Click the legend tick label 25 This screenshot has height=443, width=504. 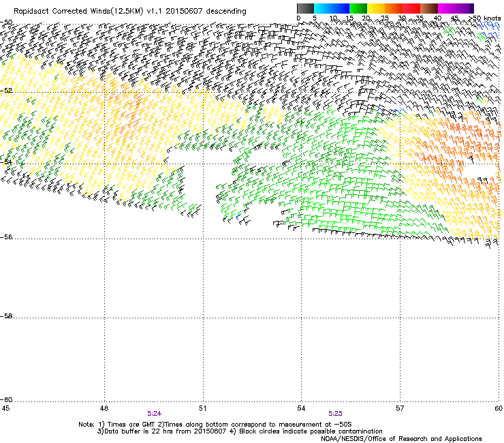[384, 18]
